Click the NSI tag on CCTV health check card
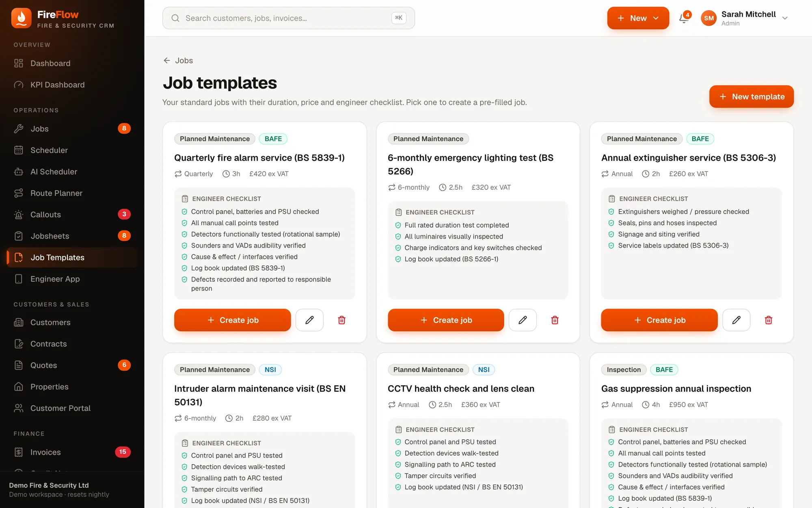The width and height of the screenshot is (812, 508). [484, 370]
